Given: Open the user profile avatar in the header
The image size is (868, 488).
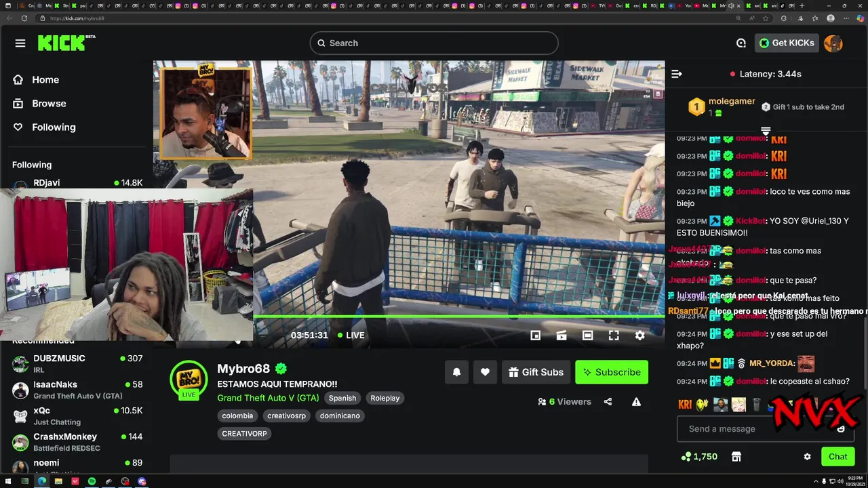Looking at the screenshot, I should click(x=833, y=43).
